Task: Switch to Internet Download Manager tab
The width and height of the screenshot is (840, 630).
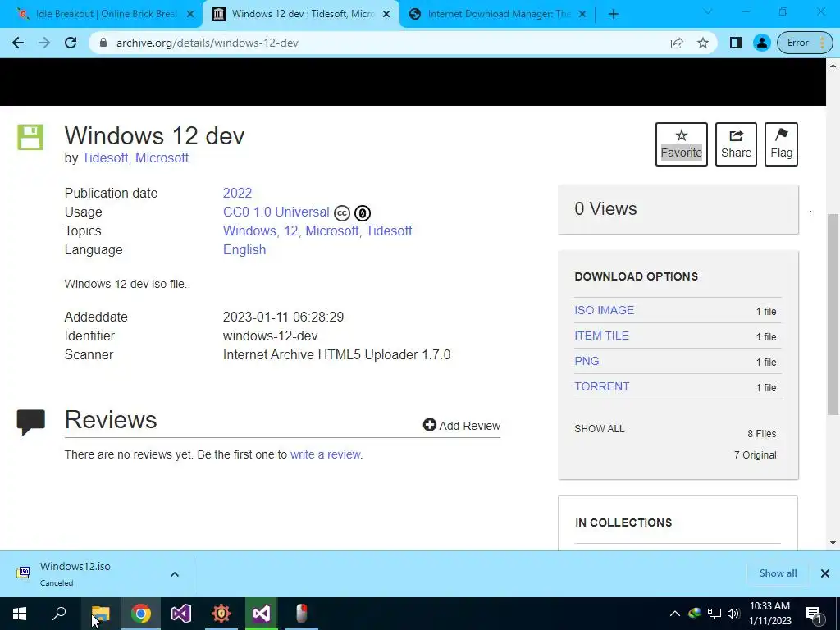Action: point(498,14)
